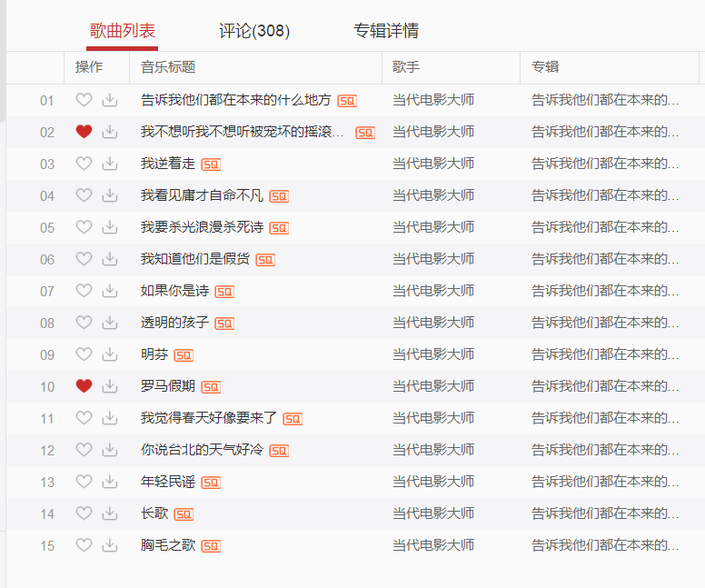Like song 06 我知道他们是假货 heart
This screenshot has height=588, width=705.
tap(84, 259)
